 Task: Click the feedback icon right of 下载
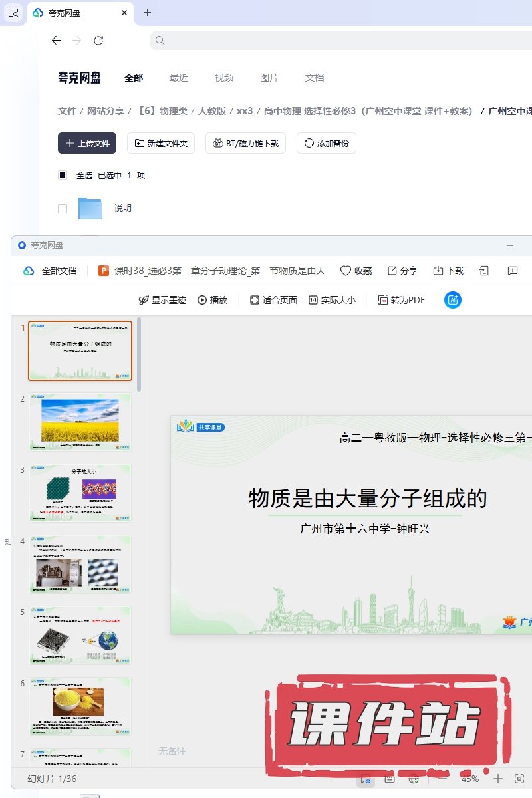click(513, 271)
